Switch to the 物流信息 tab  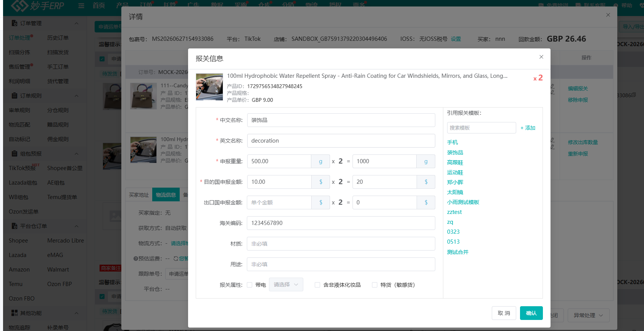pos(166,195)
